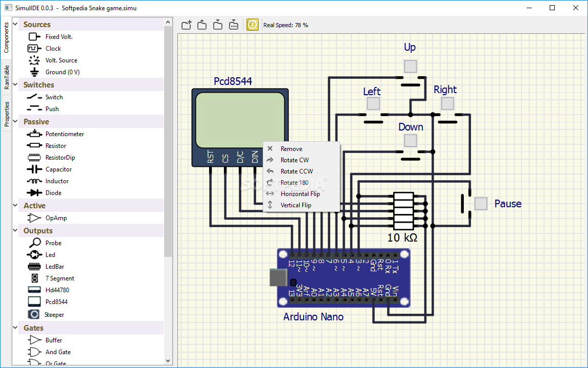Click the Down push button in circuit

(x=410, y=141)
